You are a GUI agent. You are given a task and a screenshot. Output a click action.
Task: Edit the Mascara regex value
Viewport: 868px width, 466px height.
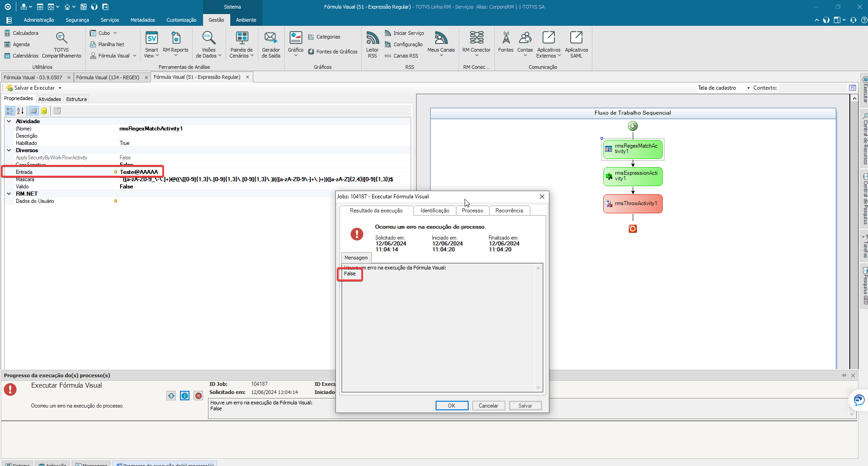pos(265,179)
